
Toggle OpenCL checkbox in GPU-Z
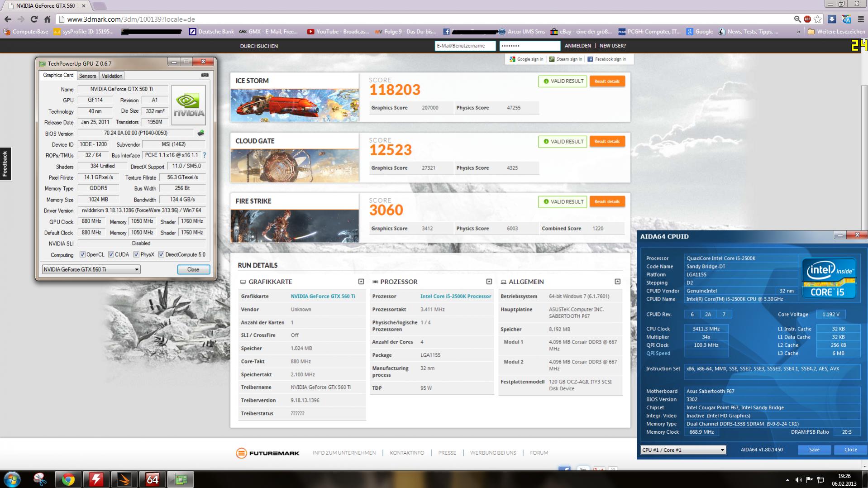(82, 254)
